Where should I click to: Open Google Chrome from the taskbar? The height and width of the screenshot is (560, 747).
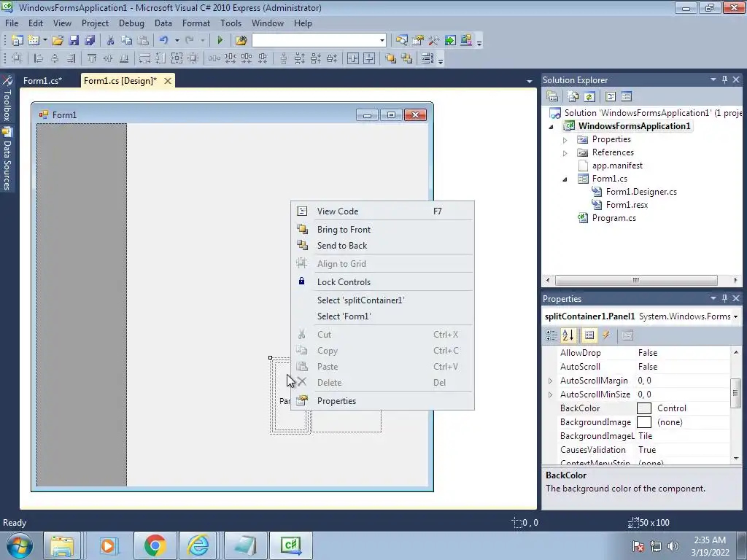[x=155, y=545]
